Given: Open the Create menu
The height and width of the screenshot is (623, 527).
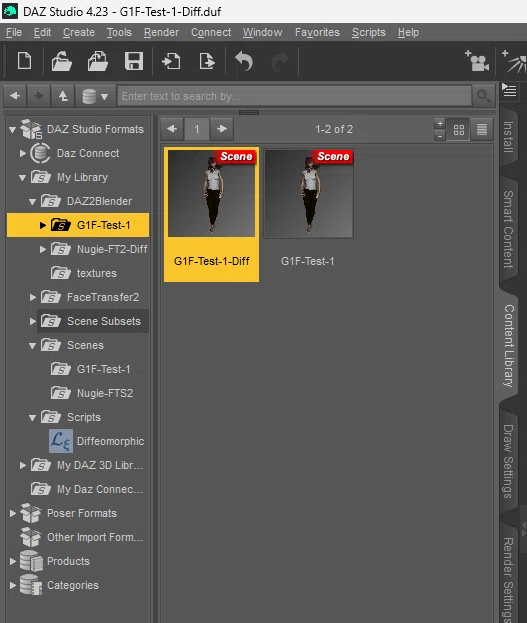Looking at the screenshot, I should pos(79,32).
